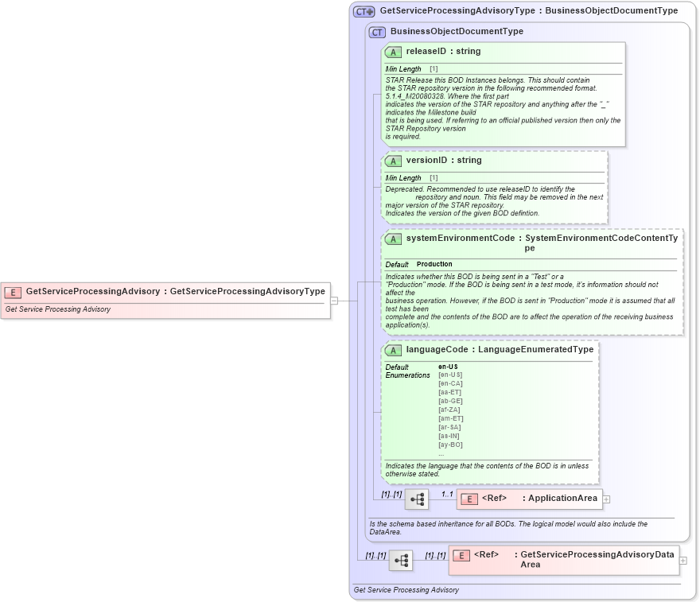Click the BusinessObjectDocumentType complex type title
The width and height of the screenshot is (700, 602).
pyautogui.click(x=457, y=31)
